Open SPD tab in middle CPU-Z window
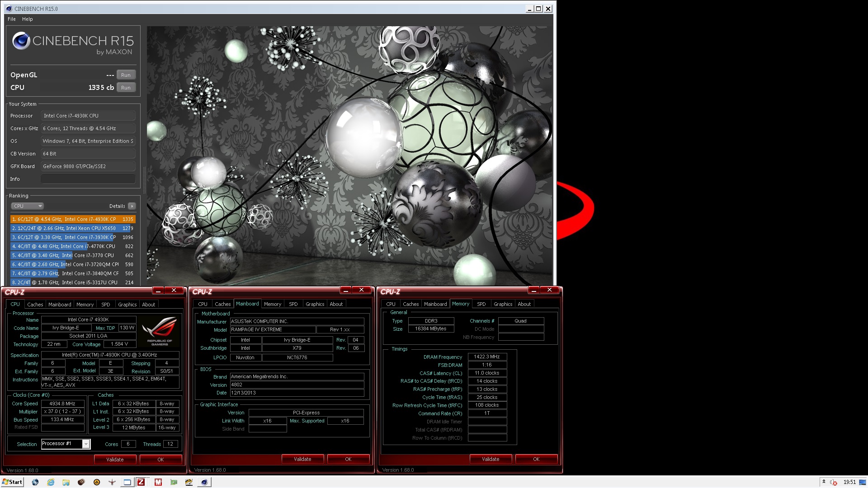This screenshot has height=488, width=868. click(293, 304)
